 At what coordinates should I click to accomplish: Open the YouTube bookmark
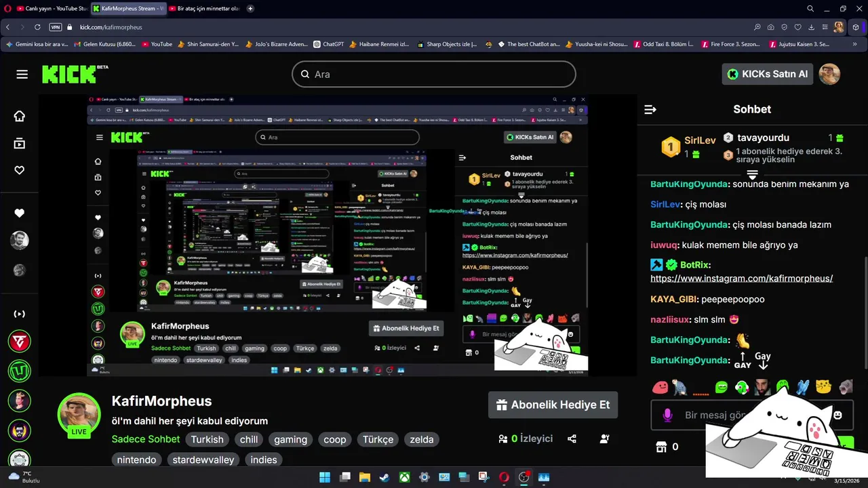(x=157, y=44)
